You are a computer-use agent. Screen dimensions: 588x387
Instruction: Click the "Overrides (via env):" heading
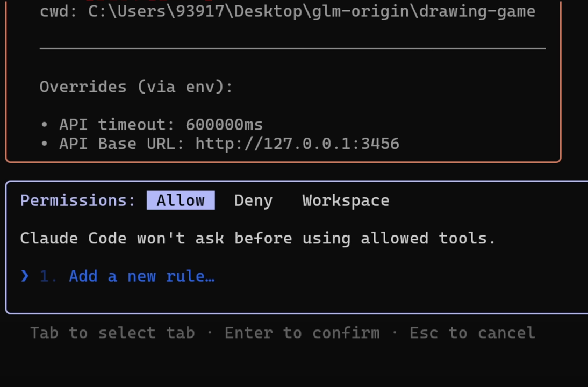[x=137, y=87]
